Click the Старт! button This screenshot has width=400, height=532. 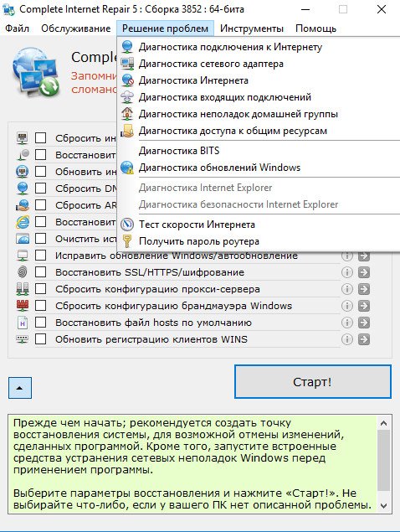click(x=312, y=382)
